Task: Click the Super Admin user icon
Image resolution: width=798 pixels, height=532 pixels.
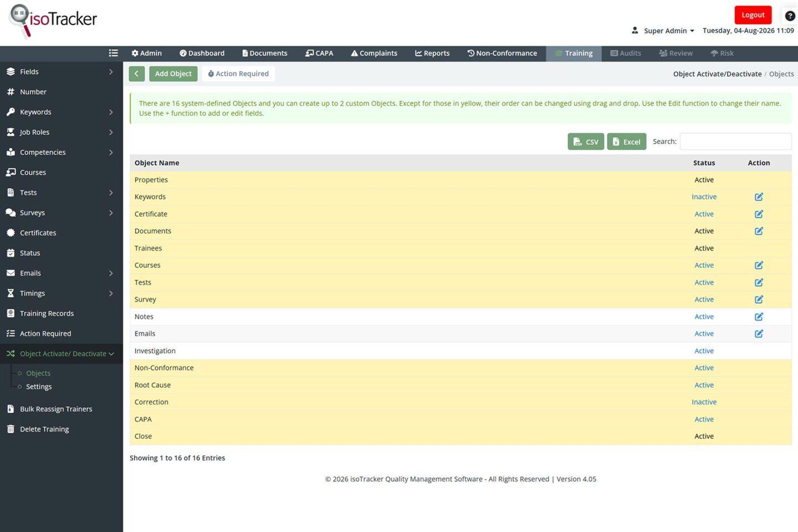Action: coord(635,30)
